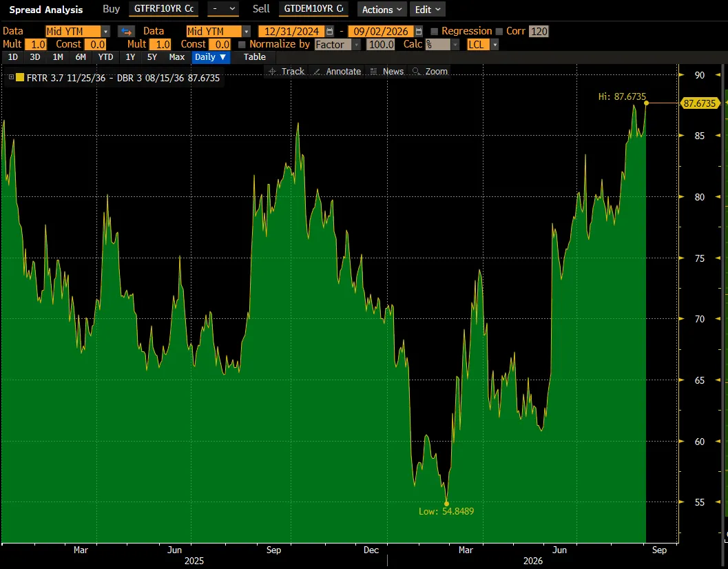Click the second Const 0.0 field
Viewport: 728px width, 569px height.
[x=220, y=45]
